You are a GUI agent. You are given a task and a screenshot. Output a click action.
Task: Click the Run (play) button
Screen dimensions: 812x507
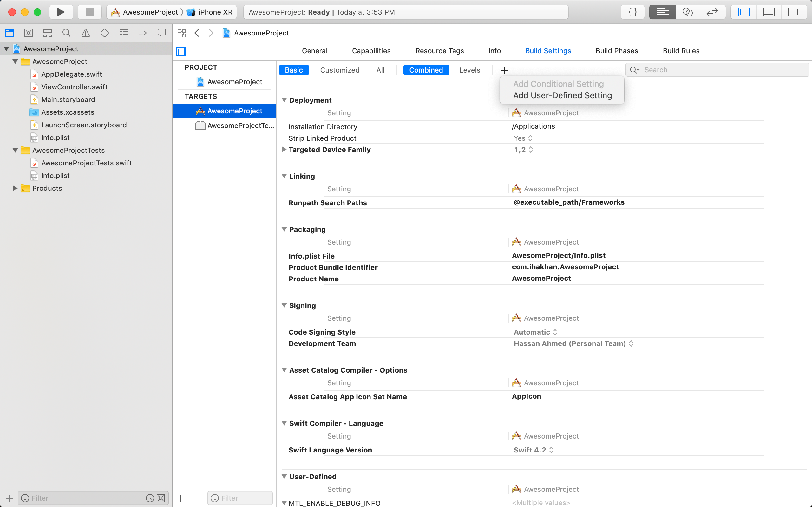pyautogui.click(x=61, y=12)
